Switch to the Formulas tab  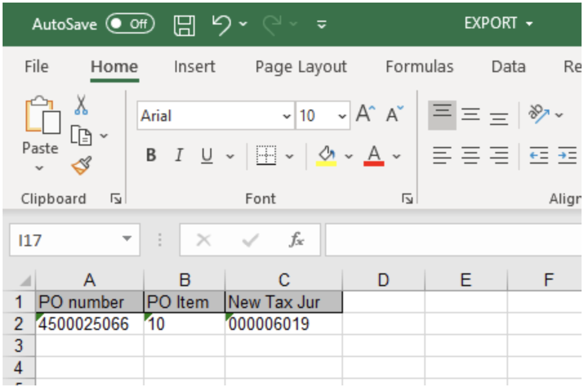click(419, 67)
